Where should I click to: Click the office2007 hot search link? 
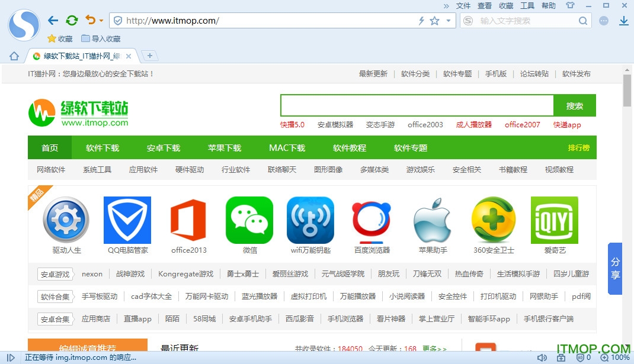(x=523, y=124)
